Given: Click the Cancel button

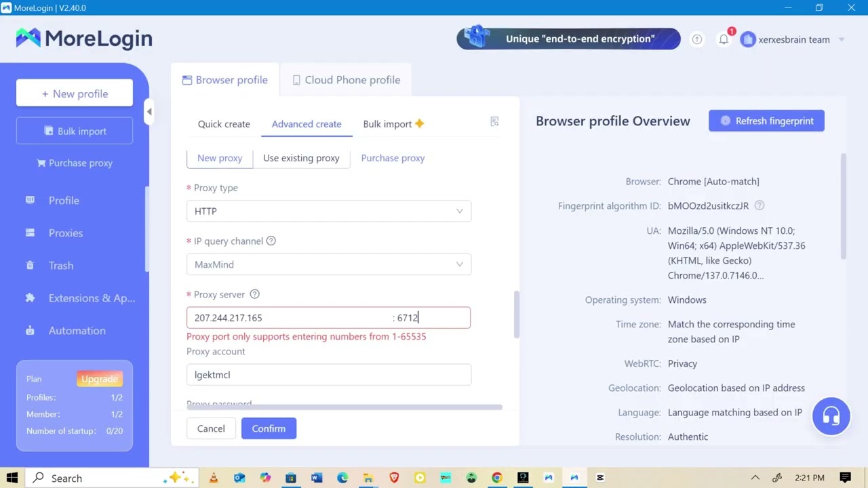Looking at the screenshot, I should point(211,428).
